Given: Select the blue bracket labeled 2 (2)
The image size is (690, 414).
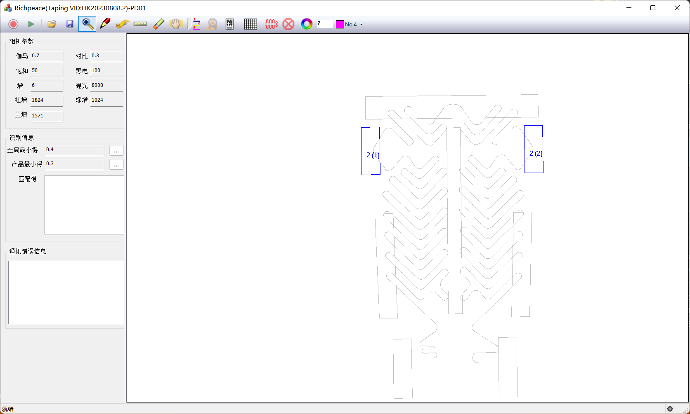Looking at the screenshot, I should [x=534, y=150].
